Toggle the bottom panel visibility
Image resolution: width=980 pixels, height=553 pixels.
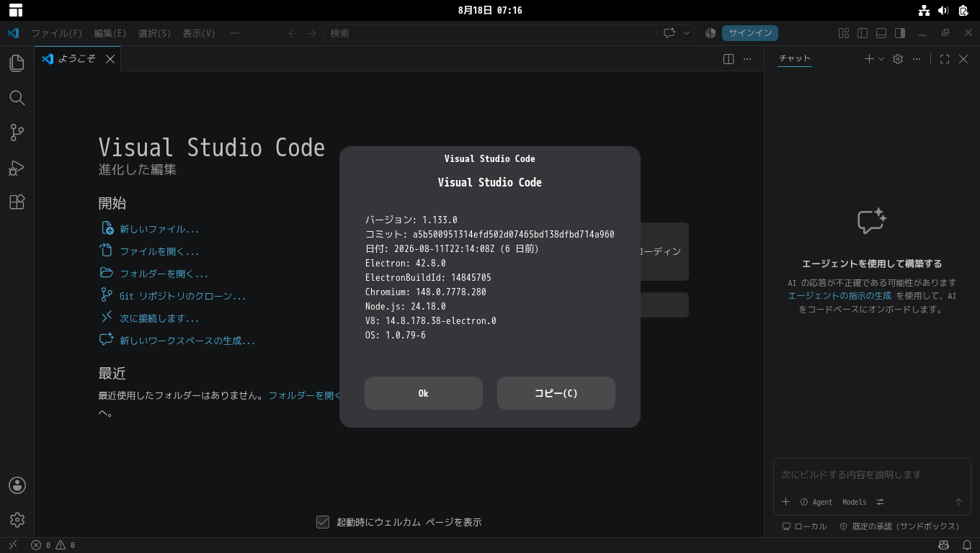(881, 33)
